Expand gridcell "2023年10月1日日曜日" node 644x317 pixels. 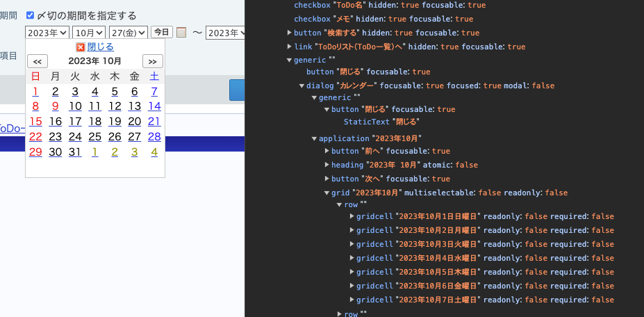(352, 216)
